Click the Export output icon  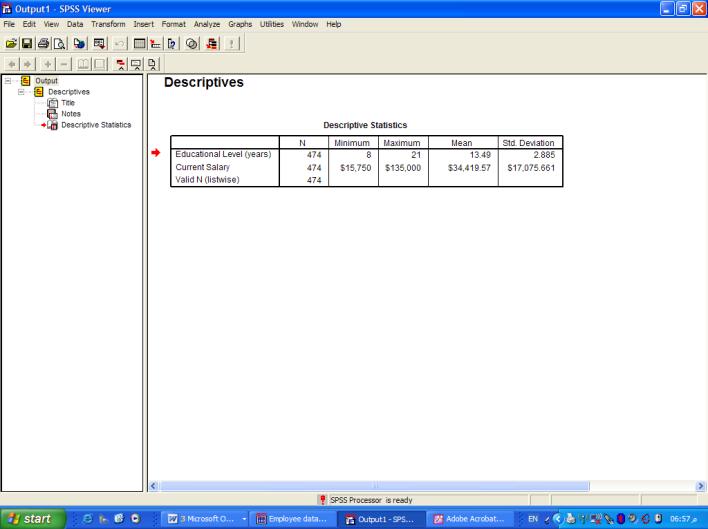point(79,43)
